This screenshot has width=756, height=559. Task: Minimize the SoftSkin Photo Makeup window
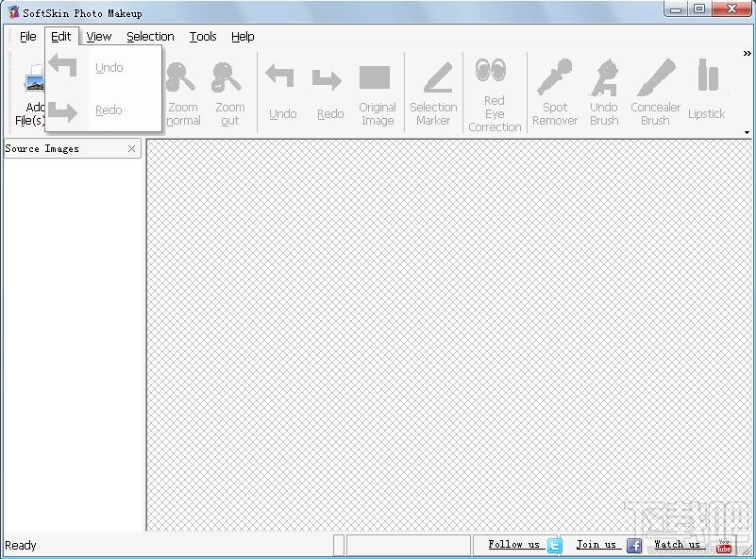coord(676,9)
